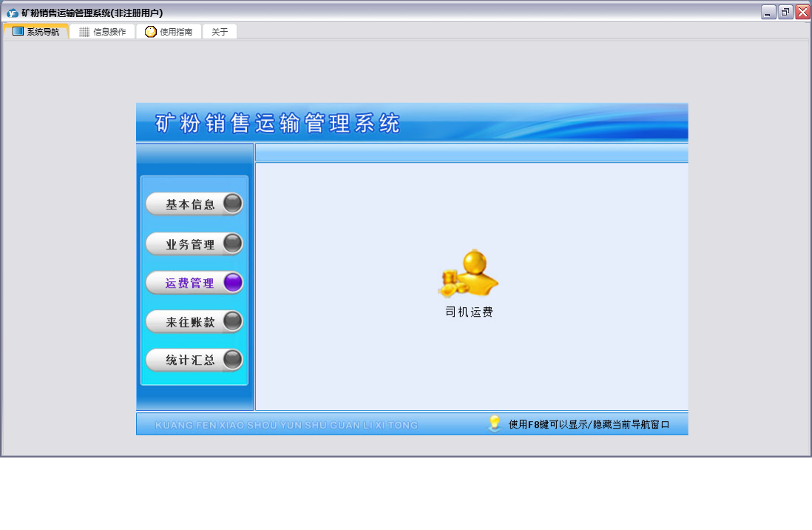The height and width of the screenshot is (530, 812).
Task: Click the monitor icon on 系统导航 tab
Action: click(18, 31)
